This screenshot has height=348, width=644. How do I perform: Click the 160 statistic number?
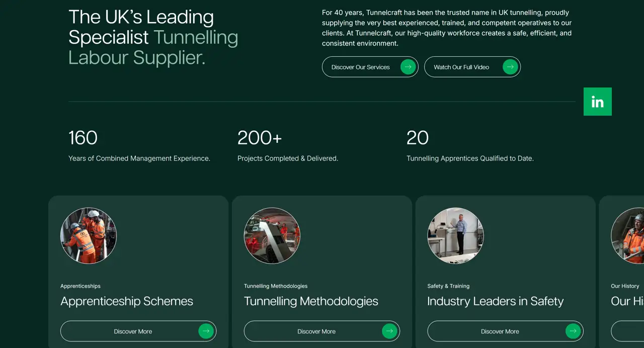click(x=83, y=138)
